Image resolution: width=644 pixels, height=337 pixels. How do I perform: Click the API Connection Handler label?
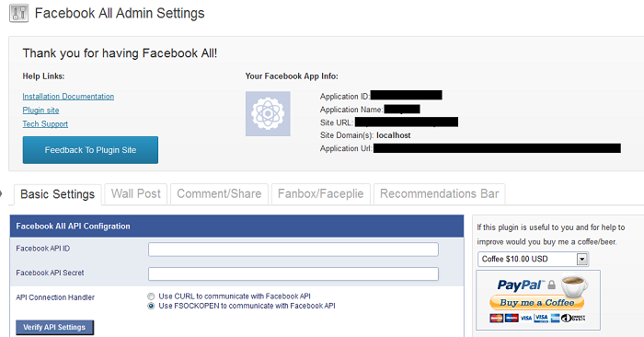click(55, 297)
